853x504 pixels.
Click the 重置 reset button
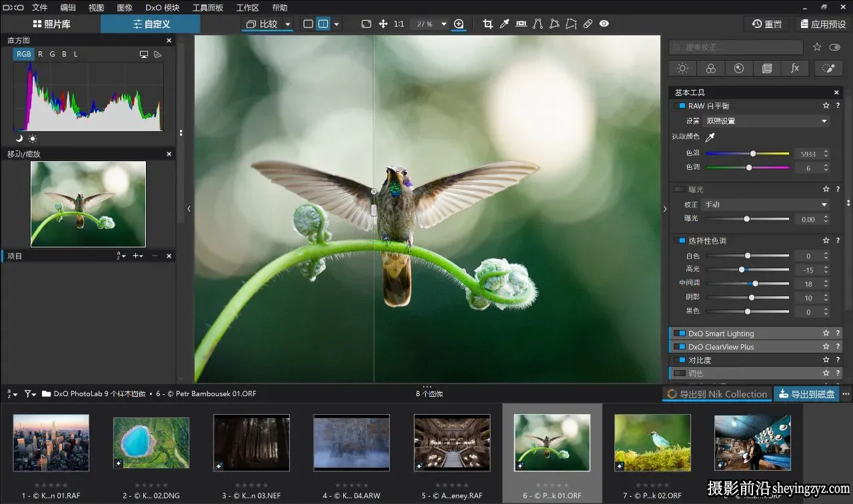coord(766,24)
